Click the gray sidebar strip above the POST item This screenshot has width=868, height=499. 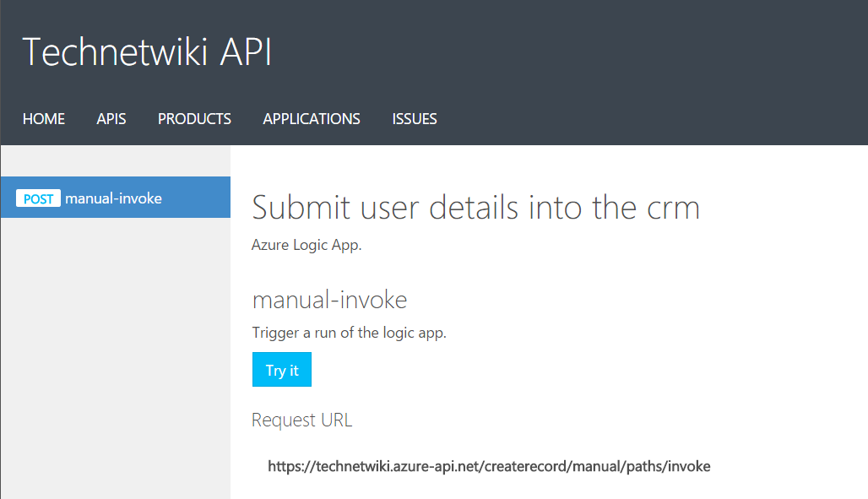[115, 161]
